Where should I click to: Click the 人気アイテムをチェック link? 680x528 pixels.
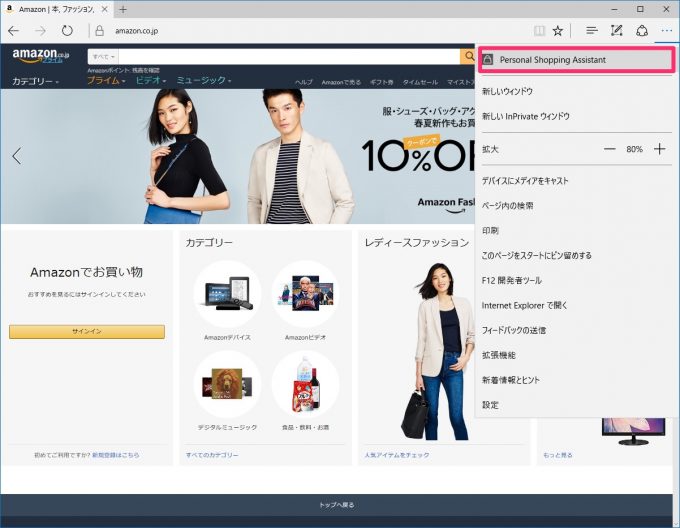(397, 455)
